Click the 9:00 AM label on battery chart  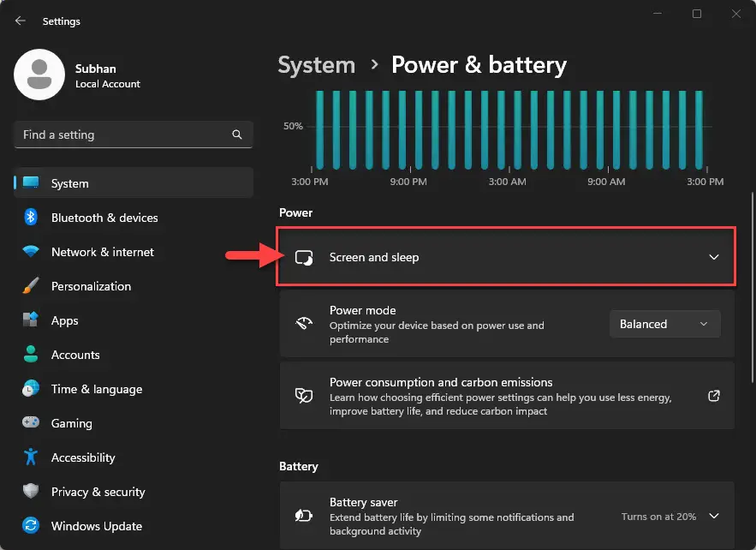pos(606,182)
